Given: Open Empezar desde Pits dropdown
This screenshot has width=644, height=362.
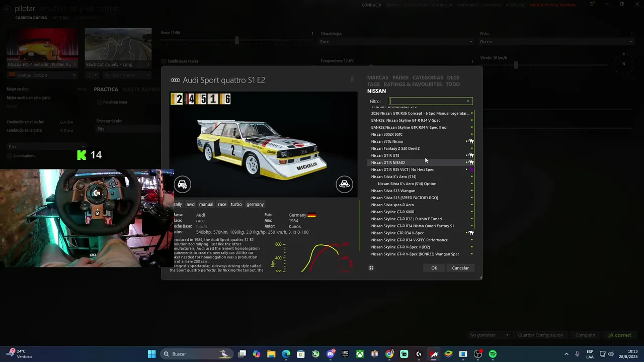Looking at the screenshot, I should (x=128, y=129).
